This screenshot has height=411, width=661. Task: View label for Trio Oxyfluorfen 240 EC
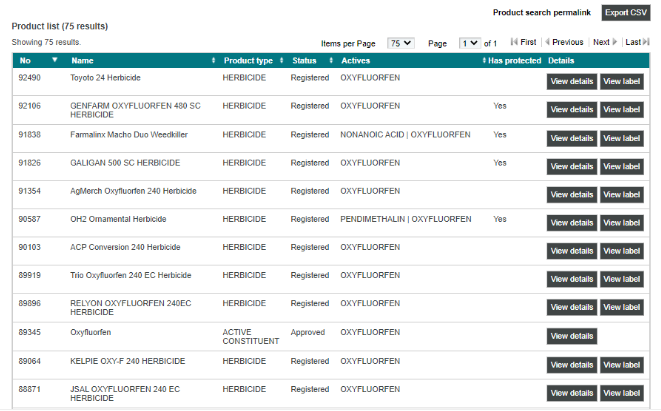pos(621,279)
